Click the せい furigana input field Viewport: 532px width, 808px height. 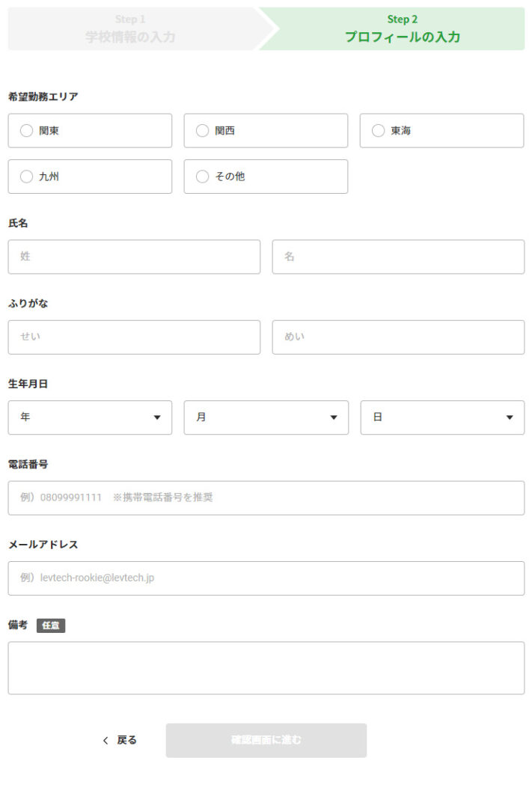pyautogui.click(x=134, y=337)
